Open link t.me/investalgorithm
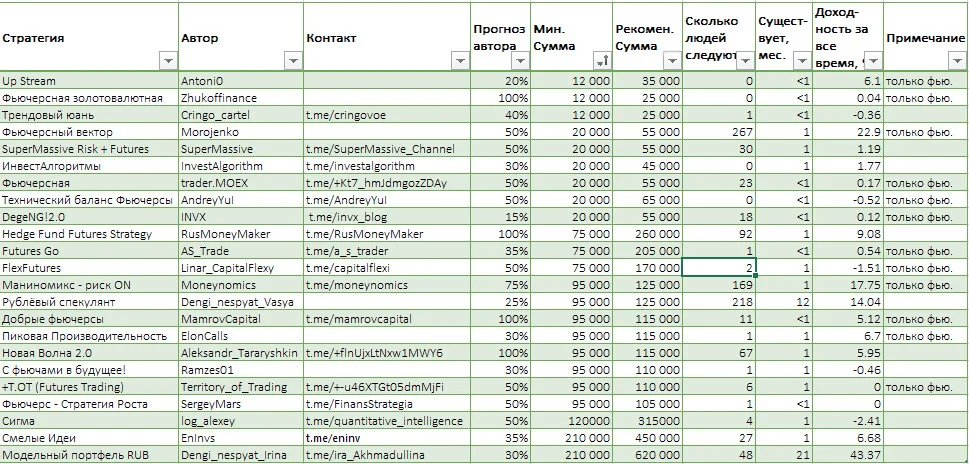 click(360, 166)
